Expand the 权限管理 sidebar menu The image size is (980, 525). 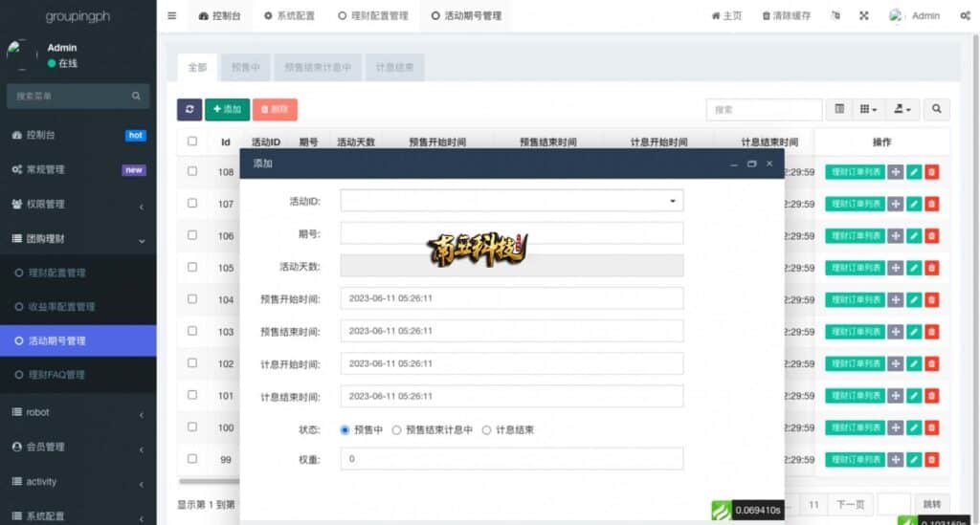(78, 204)
